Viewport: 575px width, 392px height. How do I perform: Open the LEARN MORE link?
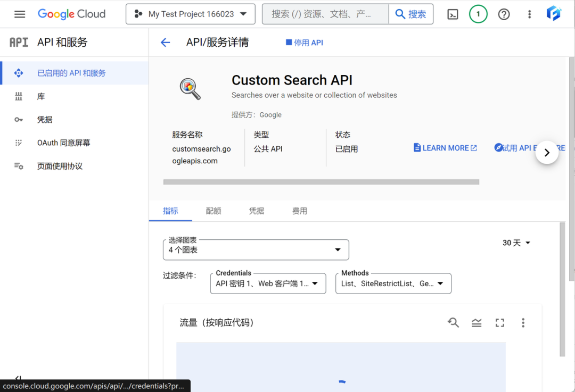click(x=445, y=148)
